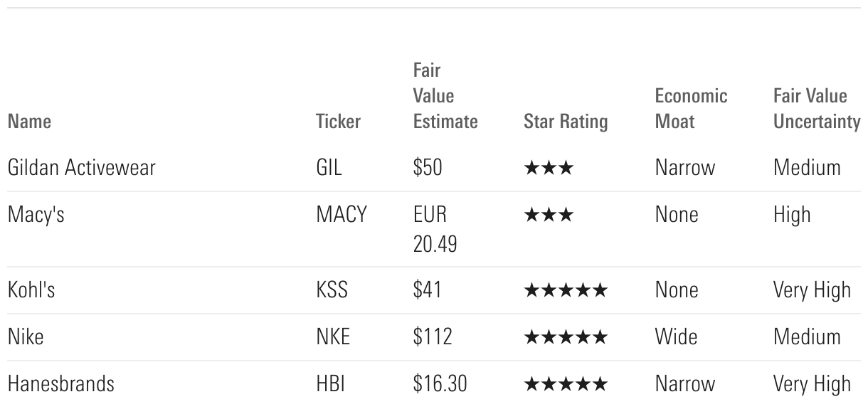Select the EUR 20.49 fair value cell
The image size is (868, 414).
435,229
